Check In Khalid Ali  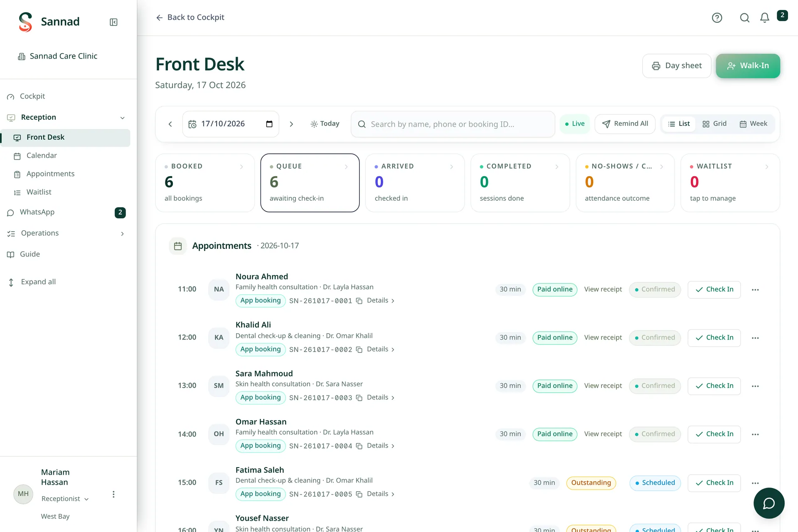pyautogui.click(x=714, y=338)
